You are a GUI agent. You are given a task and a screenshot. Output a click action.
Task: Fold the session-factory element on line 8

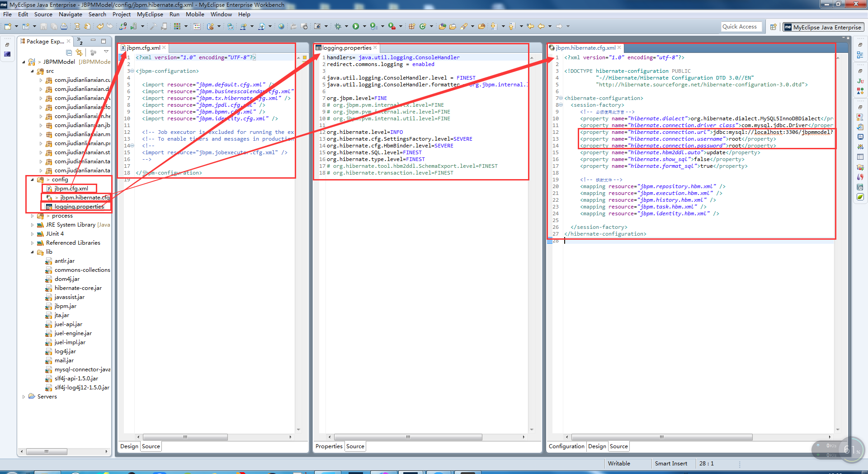click(561, 105)
